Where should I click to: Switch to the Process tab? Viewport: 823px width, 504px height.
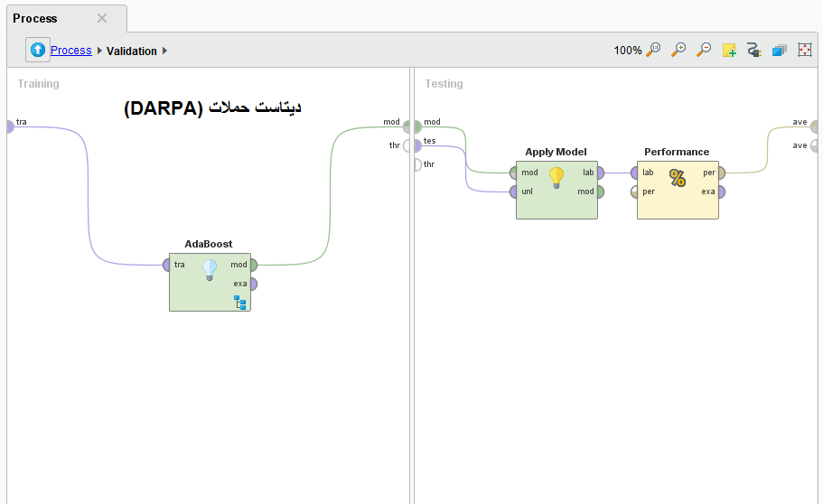click(35, 18)
